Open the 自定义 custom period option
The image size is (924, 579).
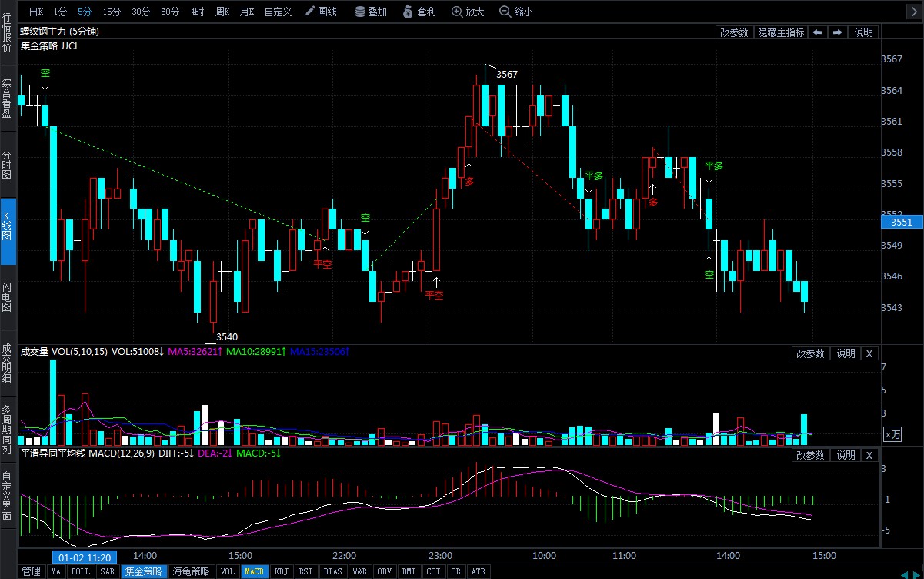pyautogui.click(x=278, y=12)
